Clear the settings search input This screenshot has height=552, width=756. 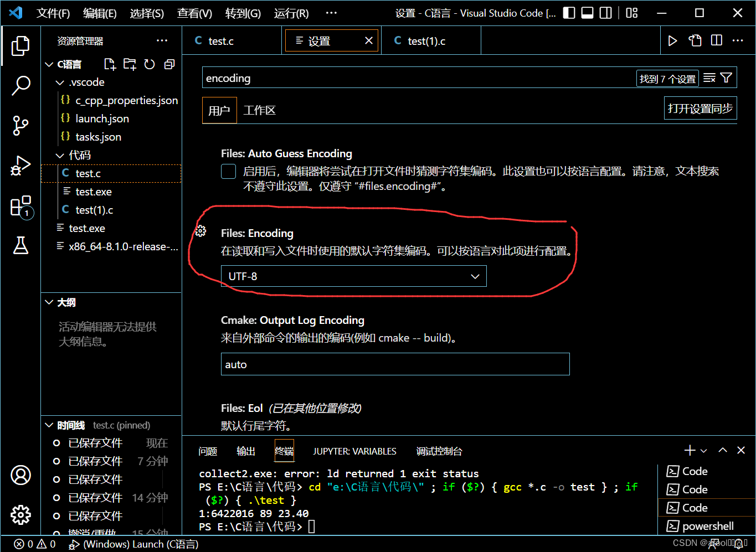click(x=709, y=78)
